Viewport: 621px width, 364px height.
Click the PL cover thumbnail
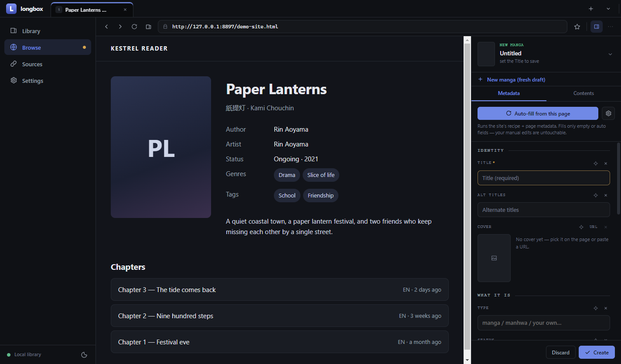point(161,147)
